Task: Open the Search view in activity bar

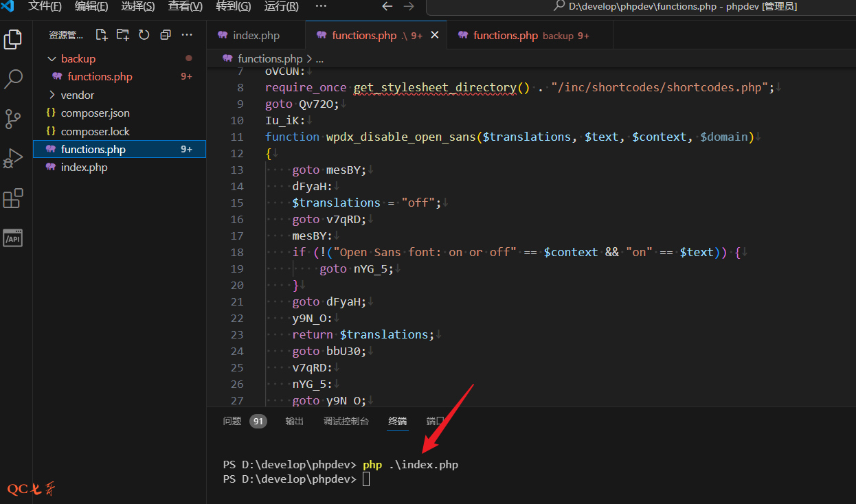Action: pos(13,79)
